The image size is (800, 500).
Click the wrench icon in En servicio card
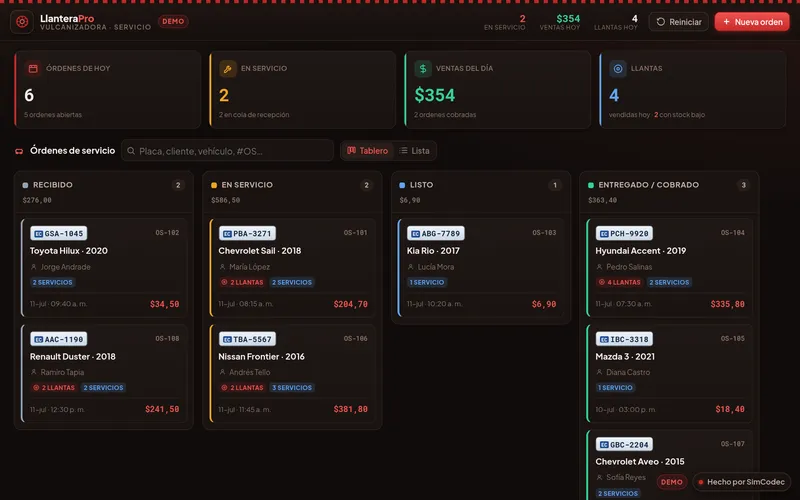point(228,68)
